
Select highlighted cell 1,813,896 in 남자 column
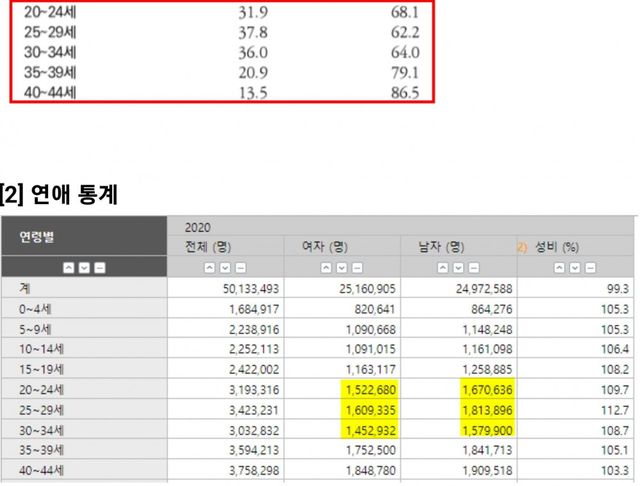coord(488,409)
